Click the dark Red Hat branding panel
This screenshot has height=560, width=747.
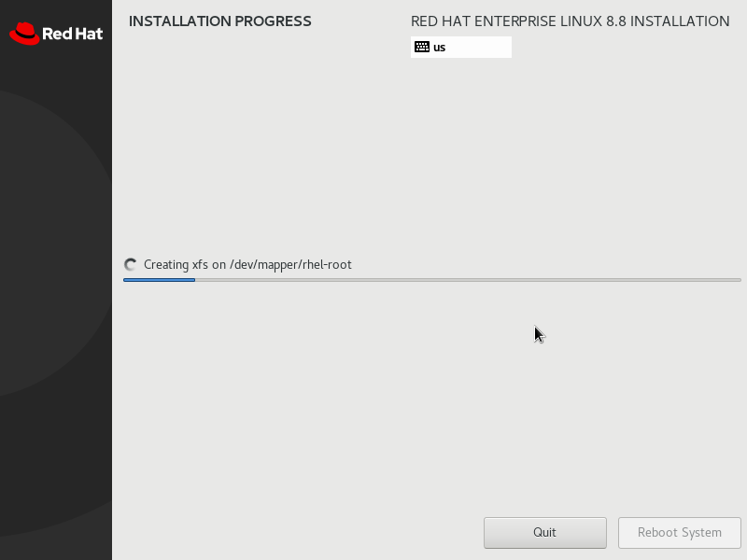(x=56, y=280)
